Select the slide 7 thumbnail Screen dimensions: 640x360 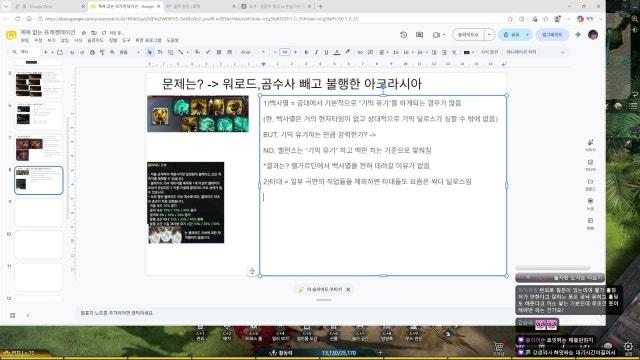coord(39,148)
